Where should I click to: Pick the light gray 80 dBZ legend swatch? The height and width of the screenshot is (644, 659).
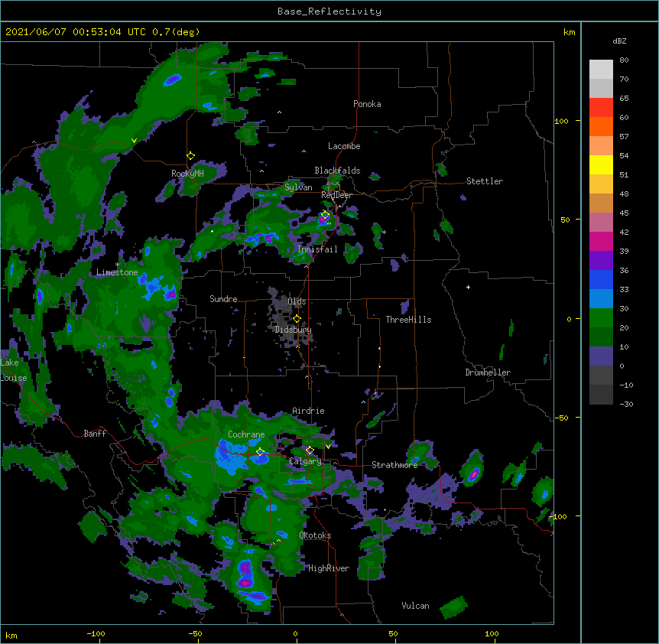(x=601, y=69)
